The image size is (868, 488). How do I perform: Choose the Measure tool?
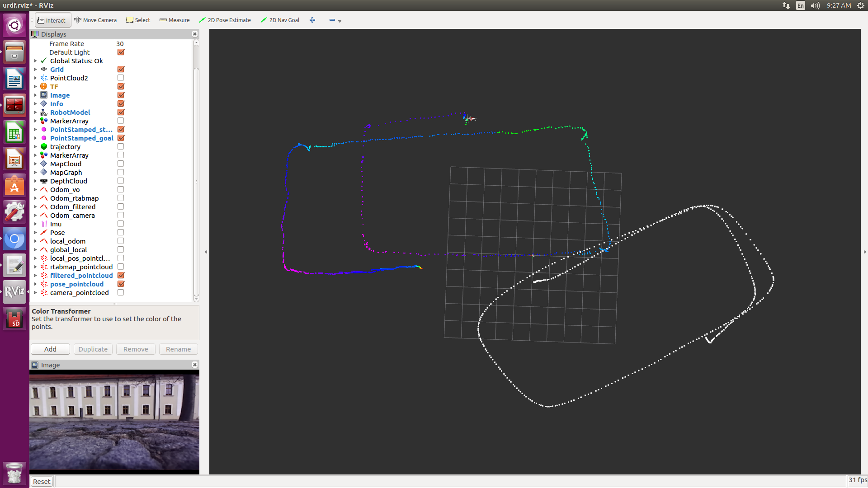pos(175,20)
